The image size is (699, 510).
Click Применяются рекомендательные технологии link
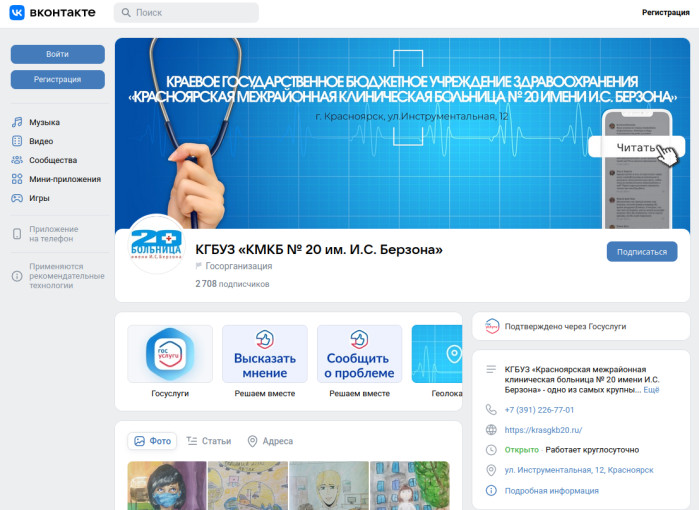coord(67,276)
